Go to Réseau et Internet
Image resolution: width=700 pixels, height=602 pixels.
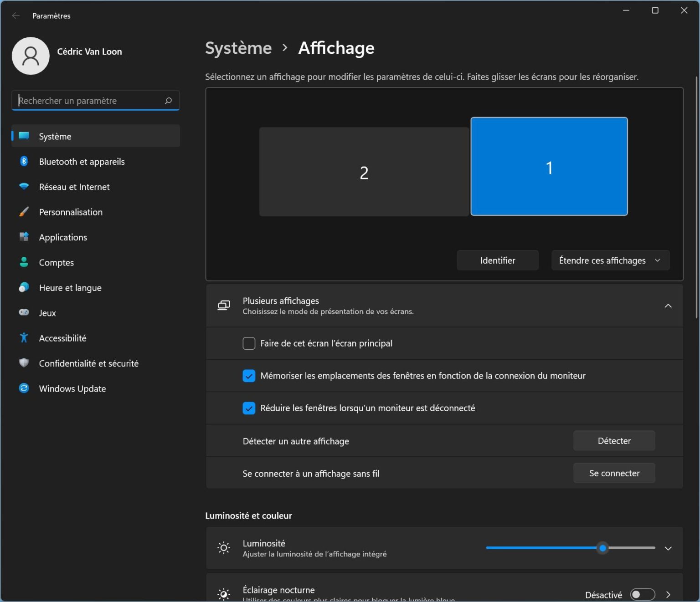pyautogui.click(x=96, y=187)
